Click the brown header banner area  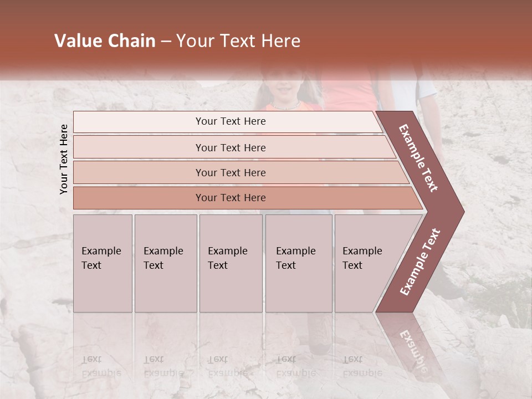tap(266, 37)
